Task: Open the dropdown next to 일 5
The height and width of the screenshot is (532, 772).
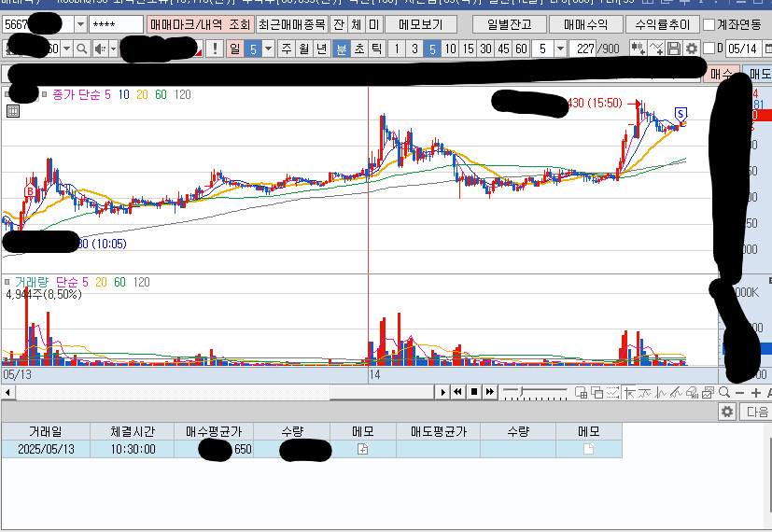Action: point(268,49)
